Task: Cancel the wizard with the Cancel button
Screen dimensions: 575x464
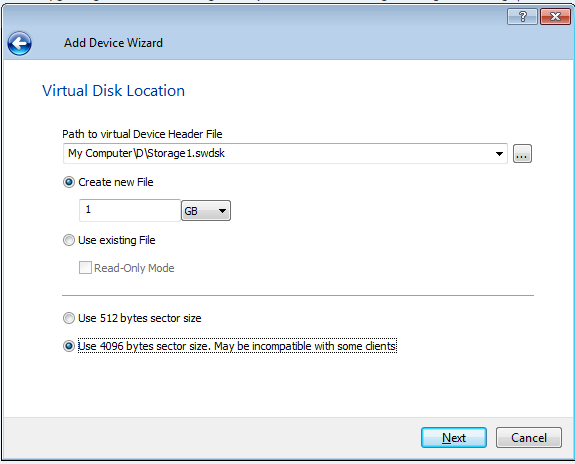Action: pyautogui.click(x=529, y=438)
